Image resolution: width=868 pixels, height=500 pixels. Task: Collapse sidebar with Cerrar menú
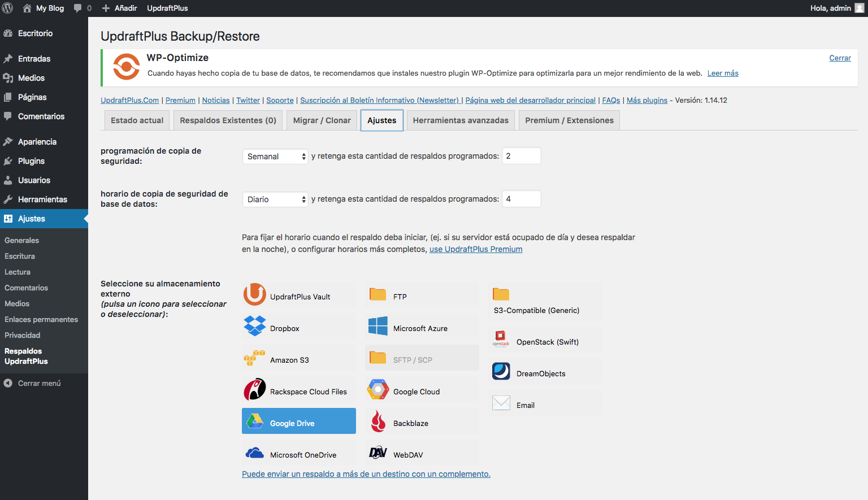pos(39,383)
